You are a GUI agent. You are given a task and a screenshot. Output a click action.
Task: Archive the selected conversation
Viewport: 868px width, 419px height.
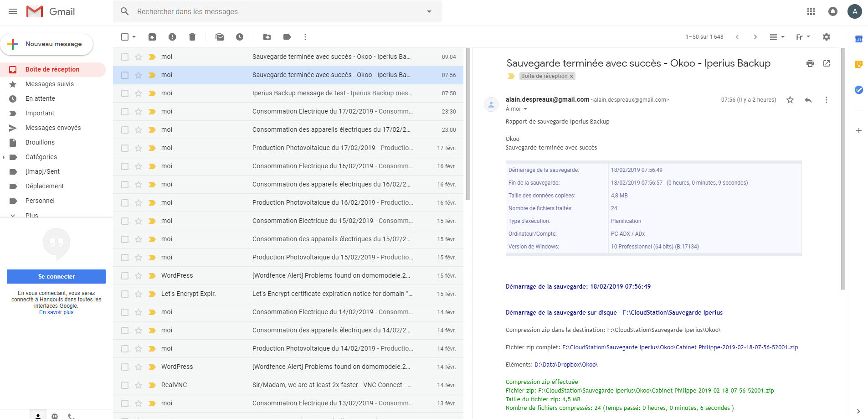152,37
